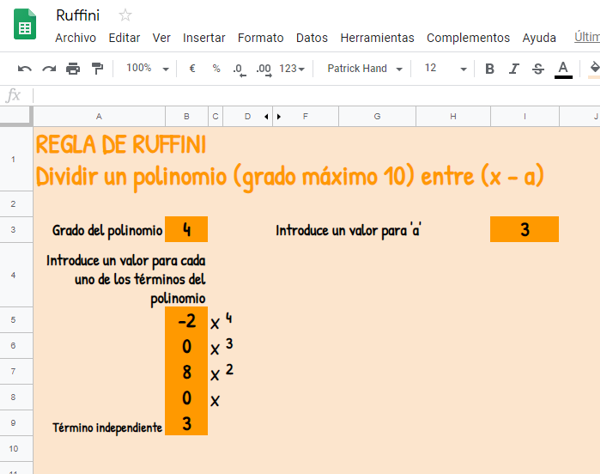Increase decimal places
Viewport: 600px width, 474px height.
(x=264, y=70)
